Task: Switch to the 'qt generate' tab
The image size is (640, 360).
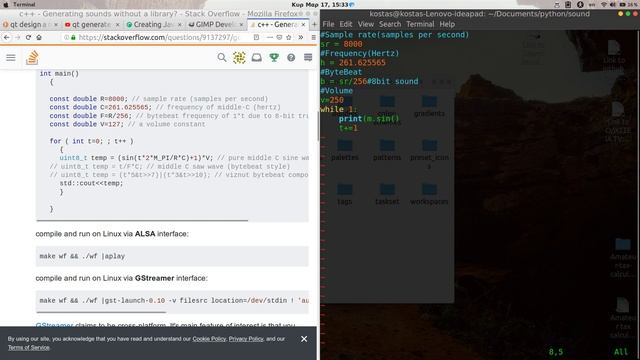Action: click(x=91, y=24)
